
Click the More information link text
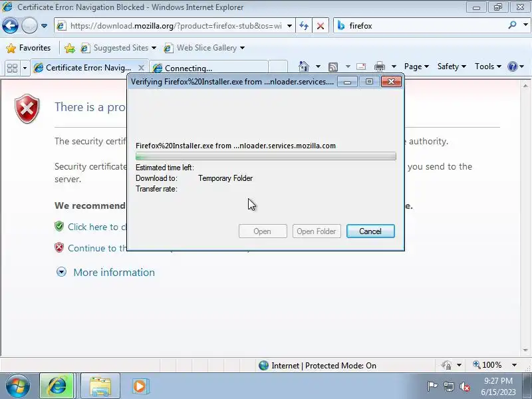coord(114,273)
